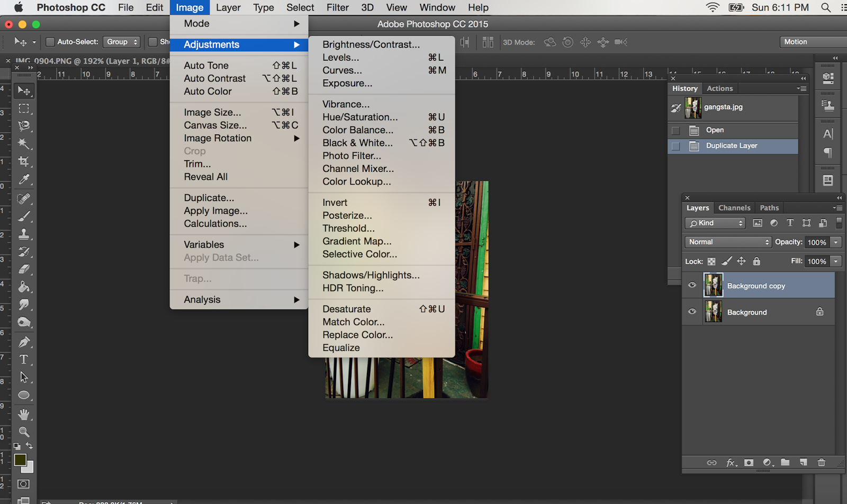Open the Auto-Select Group dropdown
The width and height of the screenshot is (847, 504).
[x=122, y=42]
